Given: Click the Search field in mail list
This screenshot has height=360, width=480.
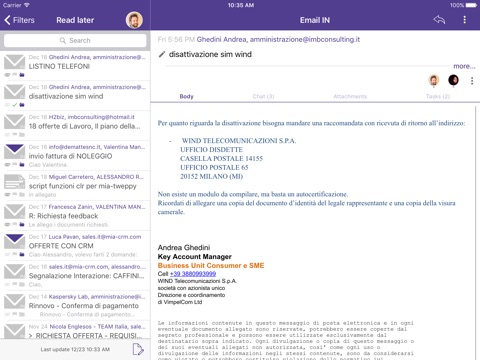Looking at the screenshot, I should click(75, 40).
